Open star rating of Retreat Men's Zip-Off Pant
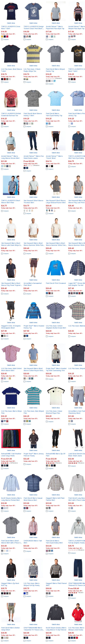 pos(50,463)
